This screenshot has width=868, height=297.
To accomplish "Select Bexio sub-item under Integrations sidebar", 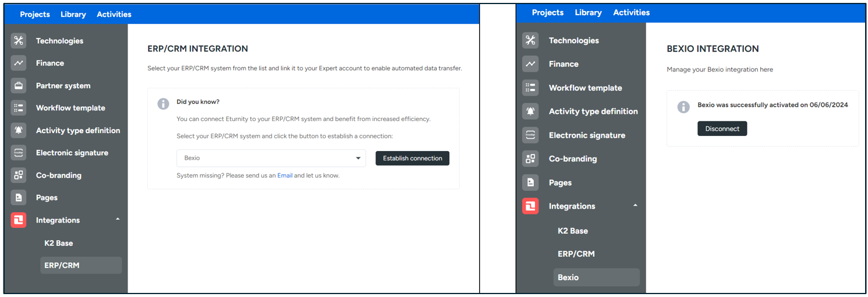I will click(x=568, y=277).
